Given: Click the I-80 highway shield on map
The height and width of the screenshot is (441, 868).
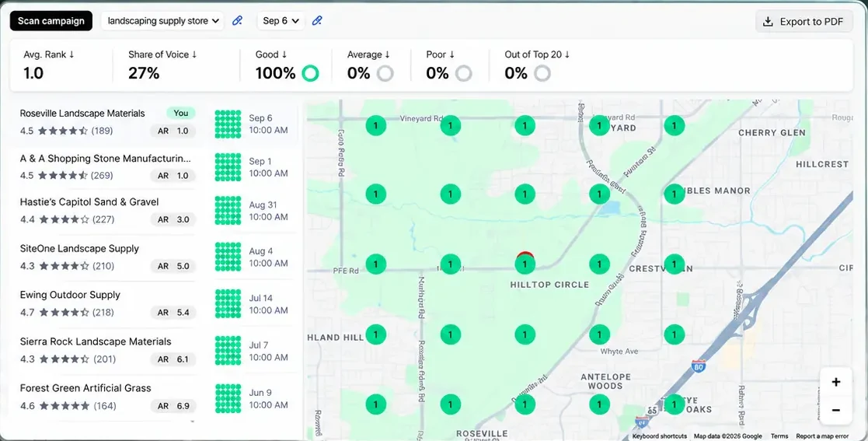Looking at the screenshot, I should (698, 366).
